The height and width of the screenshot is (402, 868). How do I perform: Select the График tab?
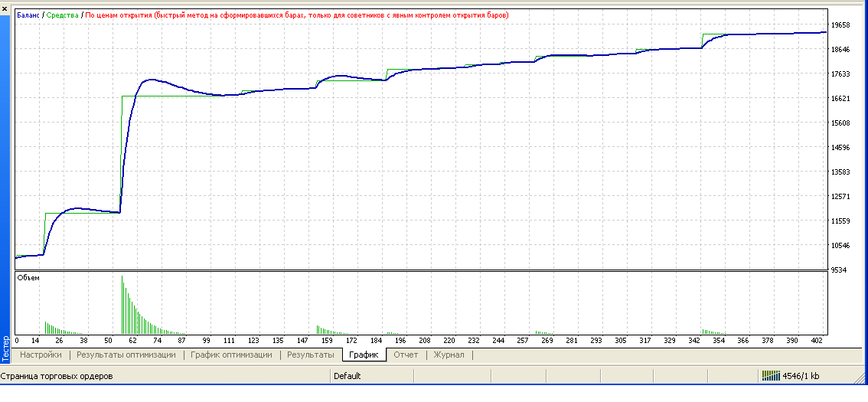(x=363, y=355)
